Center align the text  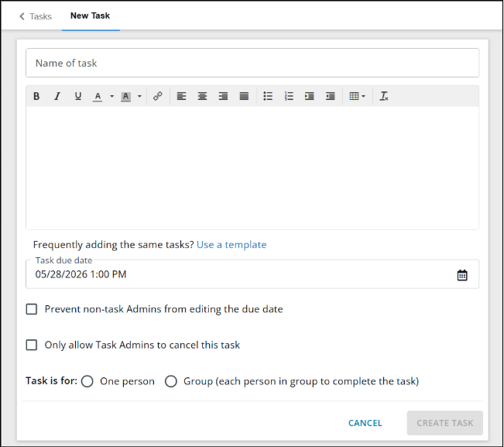pyautogui.click(x=202, y=96)
